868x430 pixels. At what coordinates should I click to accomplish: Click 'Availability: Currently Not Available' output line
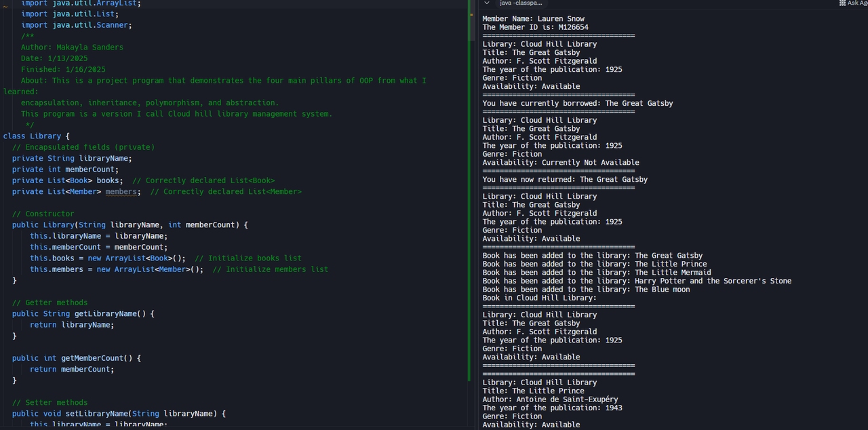pos(561,162)
